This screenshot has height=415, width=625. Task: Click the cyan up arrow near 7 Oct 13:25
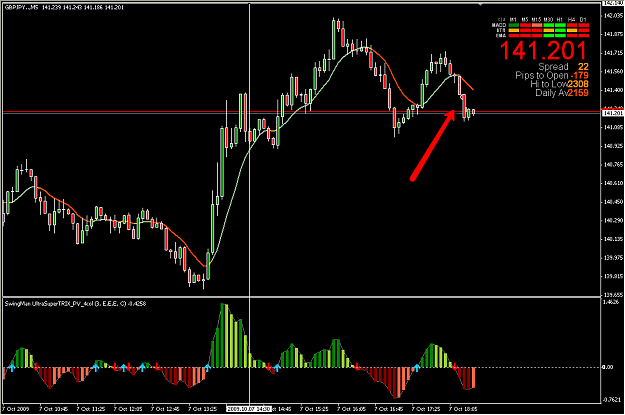(x=207, y=368)
